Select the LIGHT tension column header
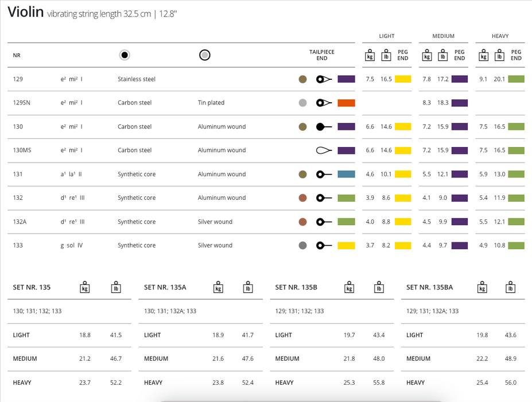Screen dimensions: 532x402 387,36
